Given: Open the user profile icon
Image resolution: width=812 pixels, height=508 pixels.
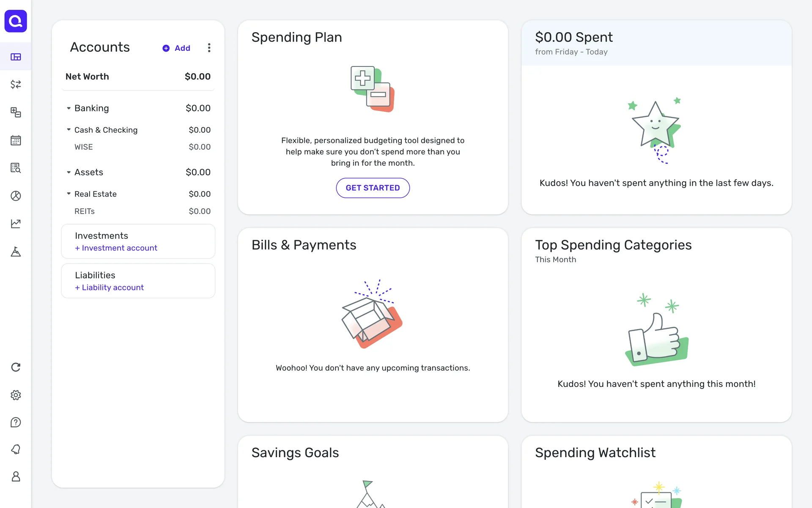Looking at the screenshot, I should [x=16, y=477].
